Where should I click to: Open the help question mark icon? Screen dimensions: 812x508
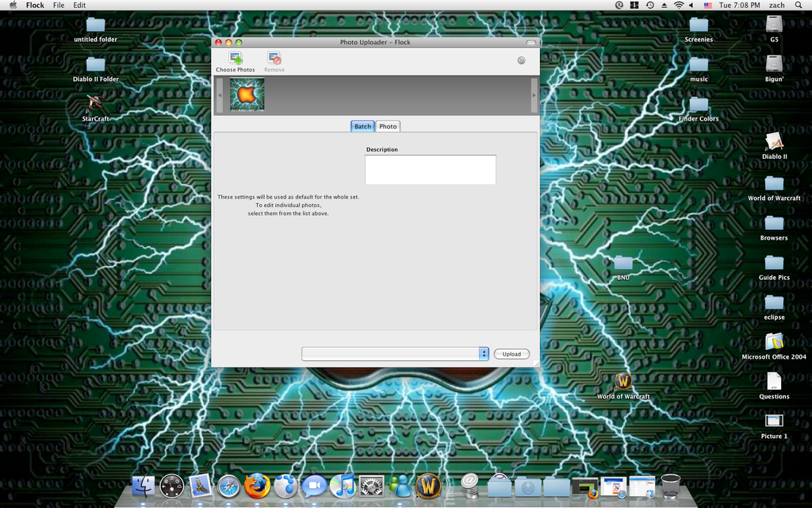522,60
